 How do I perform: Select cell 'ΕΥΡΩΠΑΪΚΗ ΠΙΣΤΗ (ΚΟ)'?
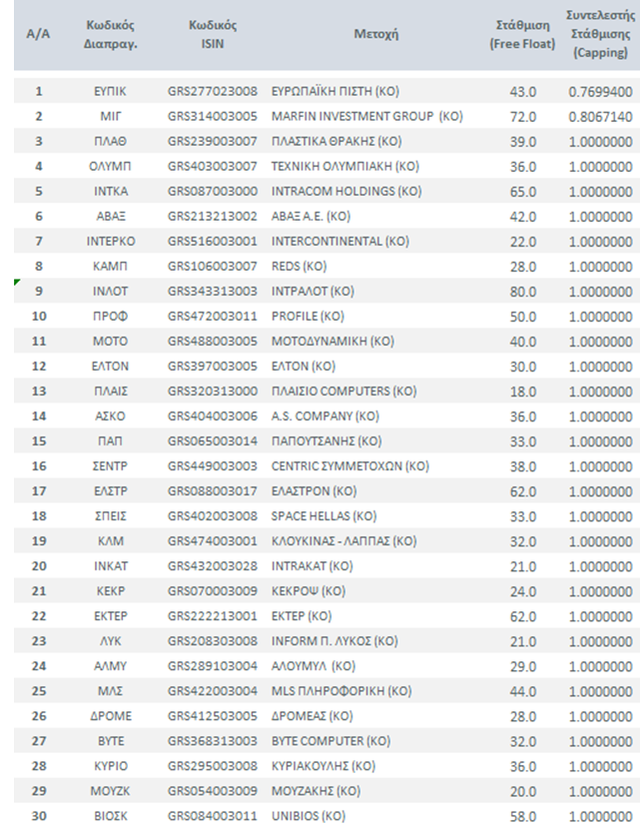pyautogui.click(x=334, y=91)
